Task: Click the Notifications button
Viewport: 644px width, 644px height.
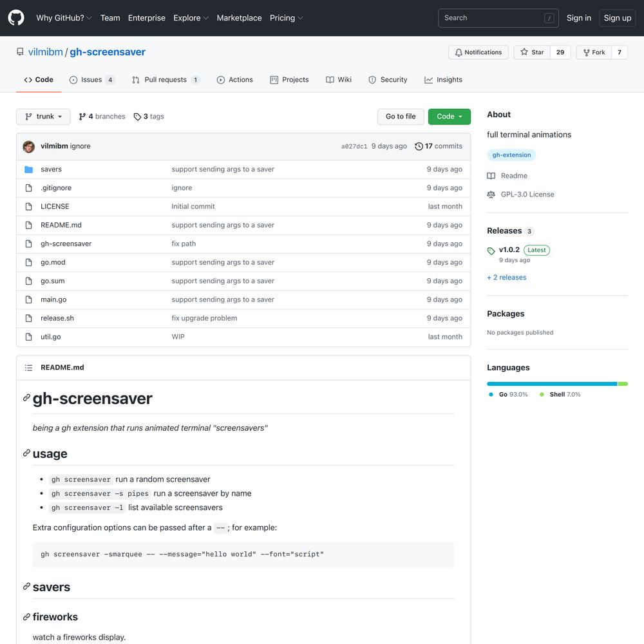Action: click(478, 52)
